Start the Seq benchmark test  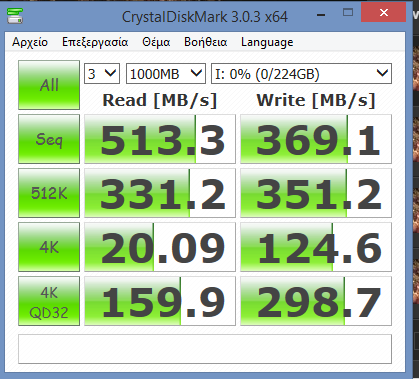pyautogui.click(x=49, y=139)
